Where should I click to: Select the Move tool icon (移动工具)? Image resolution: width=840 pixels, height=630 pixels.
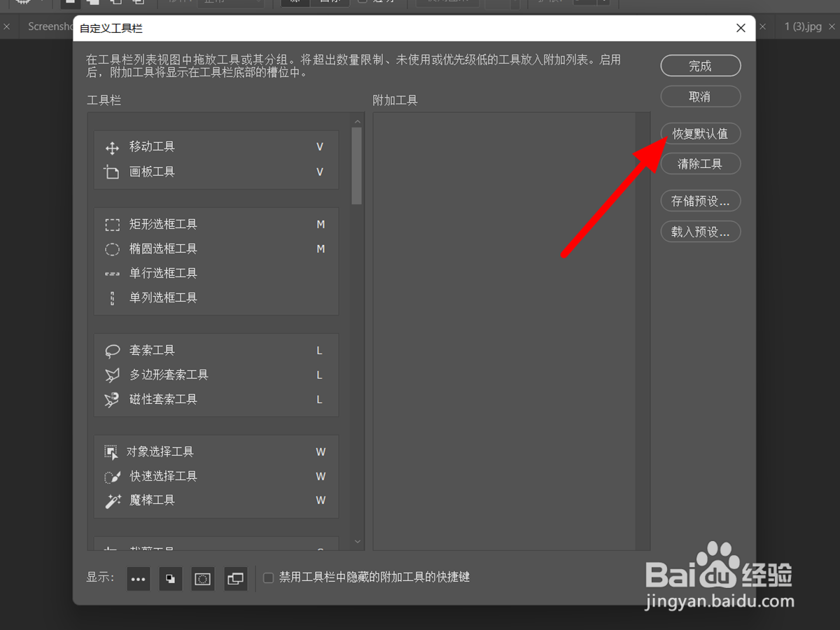click(112, 148)
